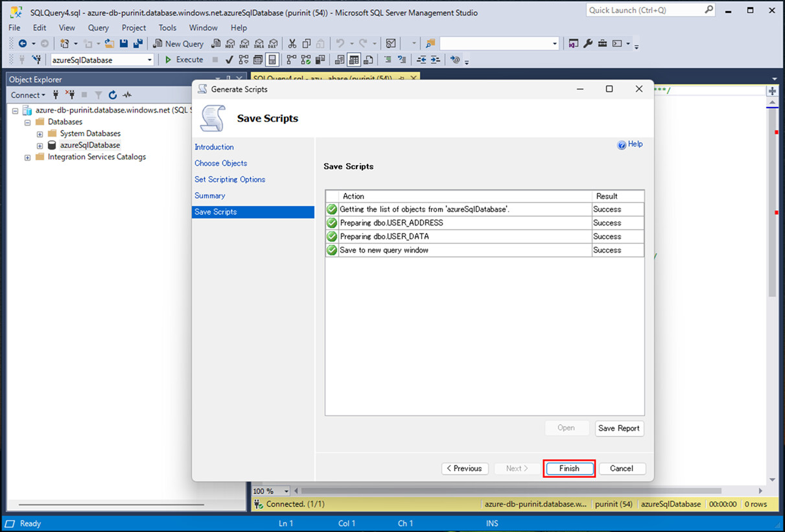Expand the System Databases node
Image resolution: width=785 pixels, height=532 pixels.
click(x=40, y=134)
